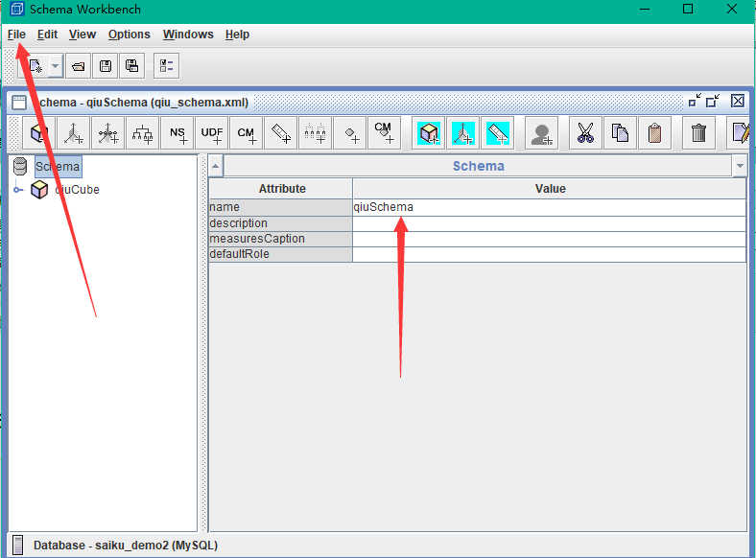Maximize the Schema Workbench window
The image size is (756, 558).
point(688,10)
